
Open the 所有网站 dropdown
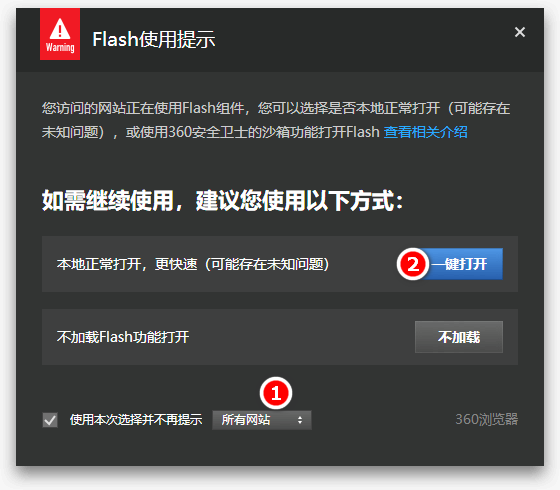coord(262,420)
